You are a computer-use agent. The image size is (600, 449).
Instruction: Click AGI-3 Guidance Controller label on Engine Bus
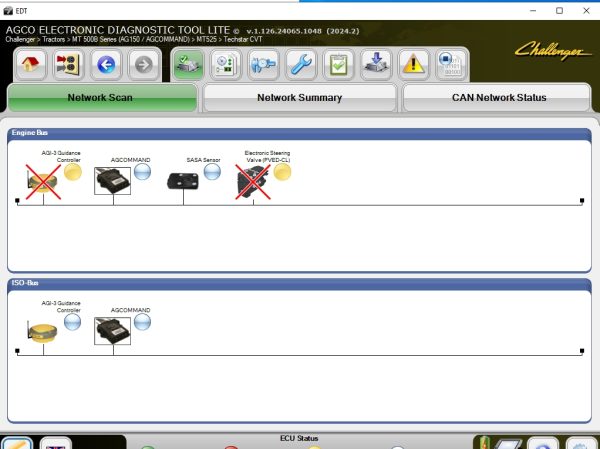coord(61,156)
